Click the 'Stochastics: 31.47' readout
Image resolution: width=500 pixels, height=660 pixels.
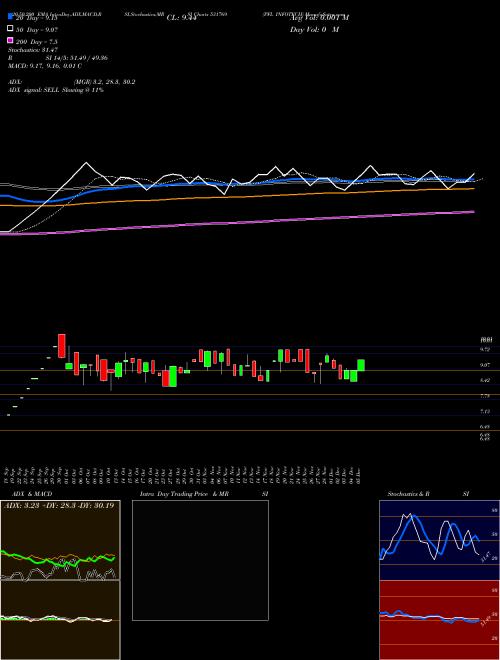point(33,50)
